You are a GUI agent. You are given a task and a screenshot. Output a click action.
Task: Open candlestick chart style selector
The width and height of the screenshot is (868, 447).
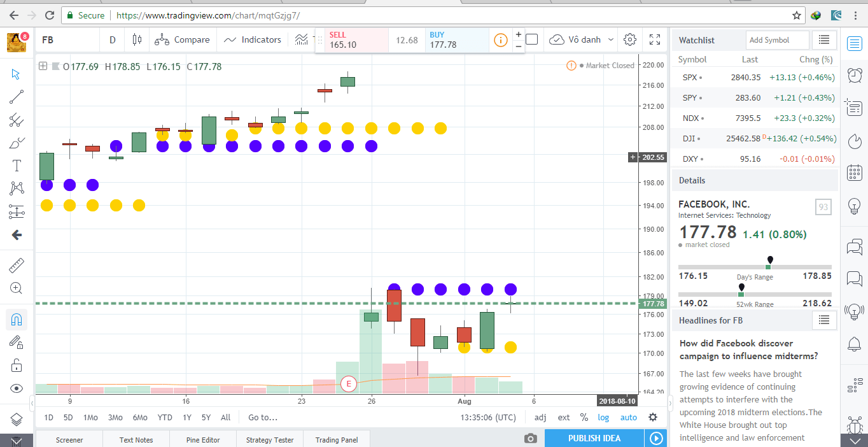(137, 39)
